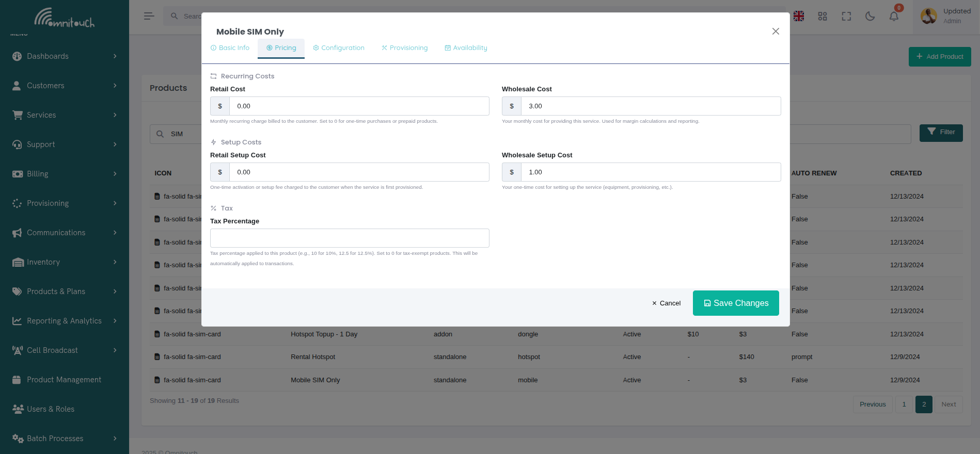This screenshot has width=980, height=454.
Task: Switch to the Configuration tab
Action: click(x=339, y=48)
